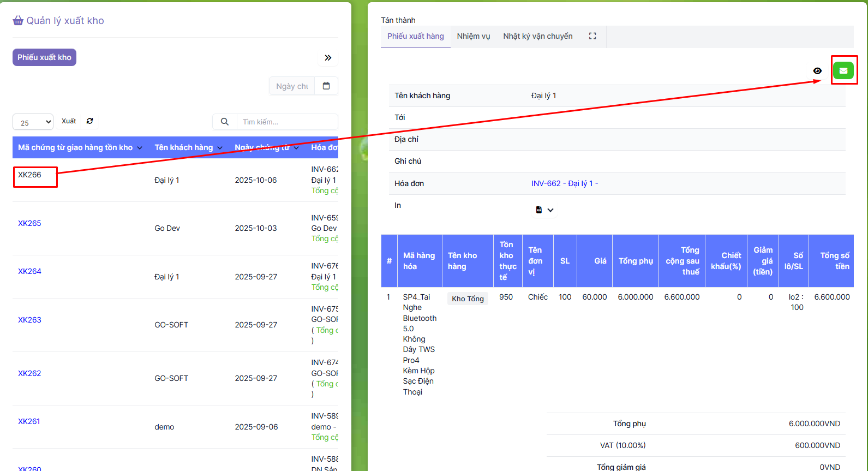Select the Phiếu xuất hàng tab
This screenshot has height=471, width=868.
(x=415, y=37)
